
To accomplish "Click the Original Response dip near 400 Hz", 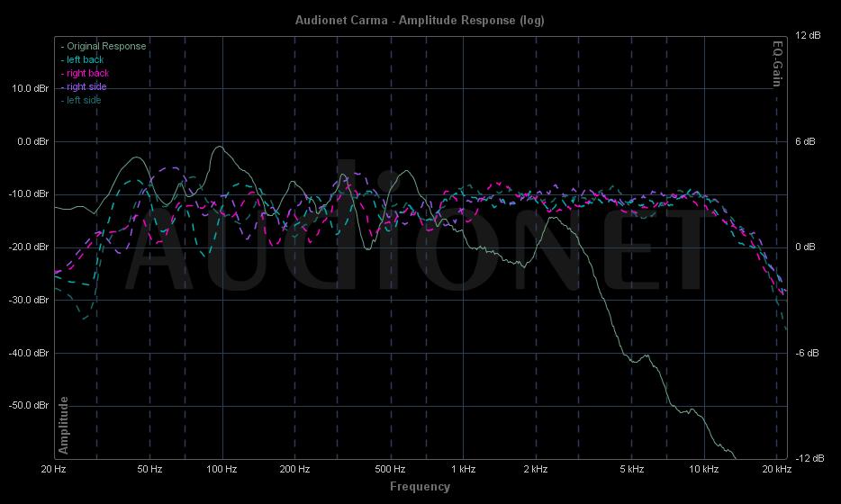I will (x=367, y=248).
